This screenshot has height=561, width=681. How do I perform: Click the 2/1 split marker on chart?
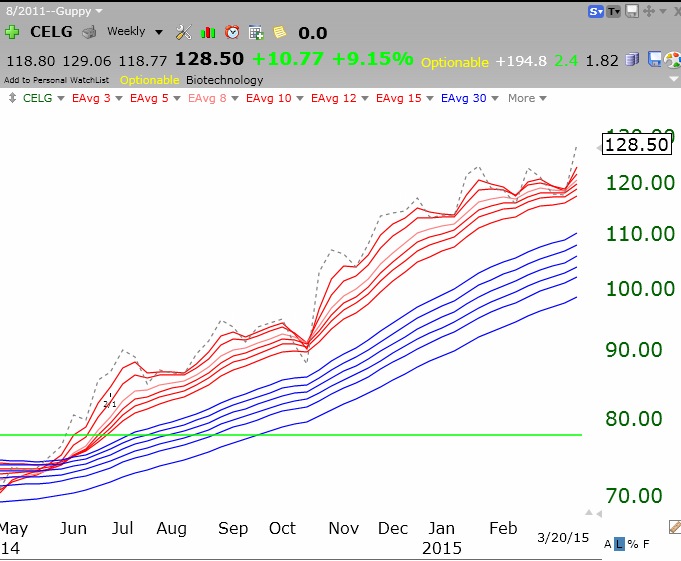point(110,404)
